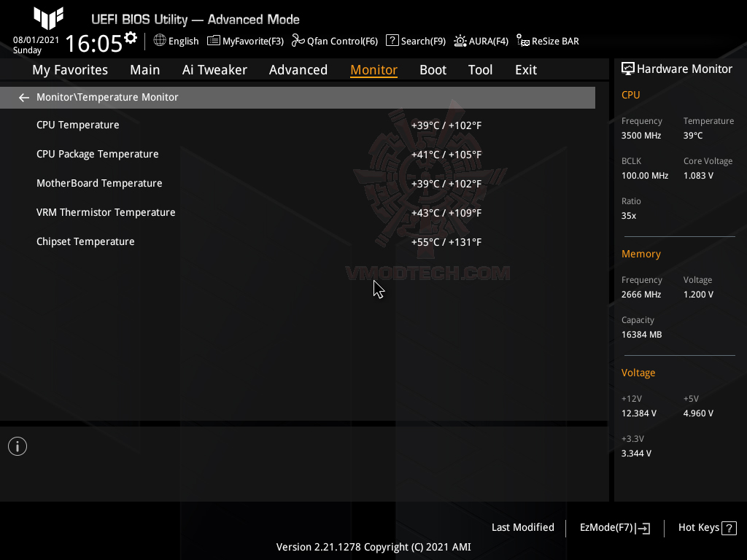The height and width of the screenshot is (560, 747).
Task: Go to the Exit tab
Action: coord(526,70)
